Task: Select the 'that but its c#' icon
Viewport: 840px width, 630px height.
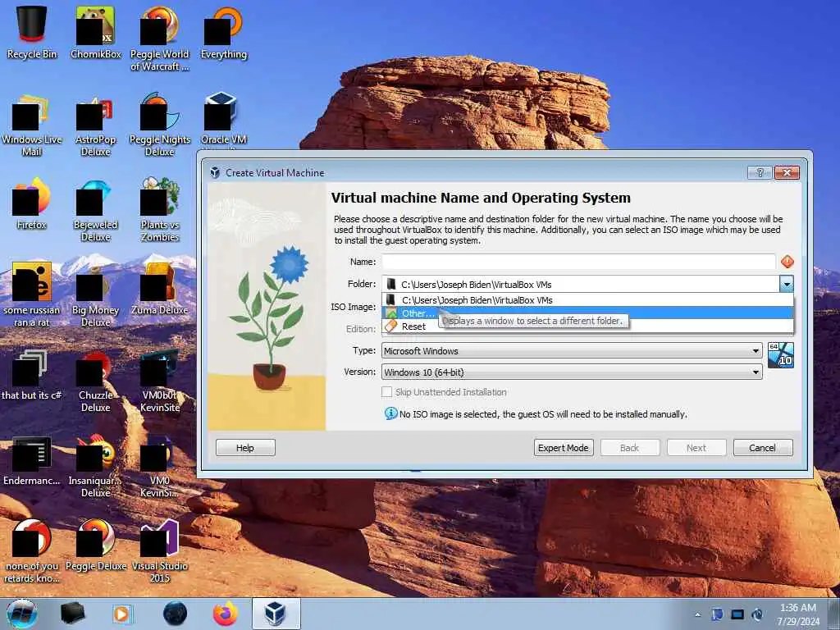Action: (x=32, y=375)
